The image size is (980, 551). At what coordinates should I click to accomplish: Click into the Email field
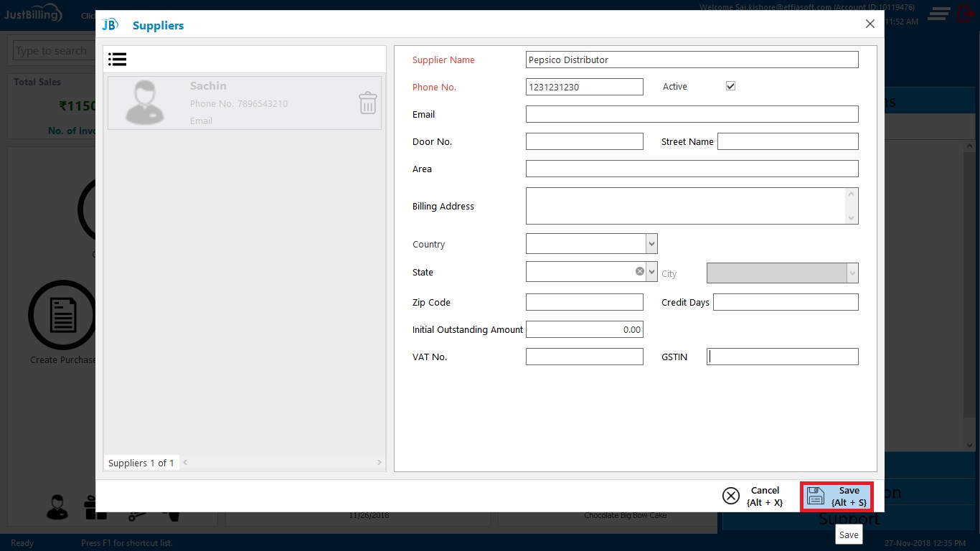[692, 114]
